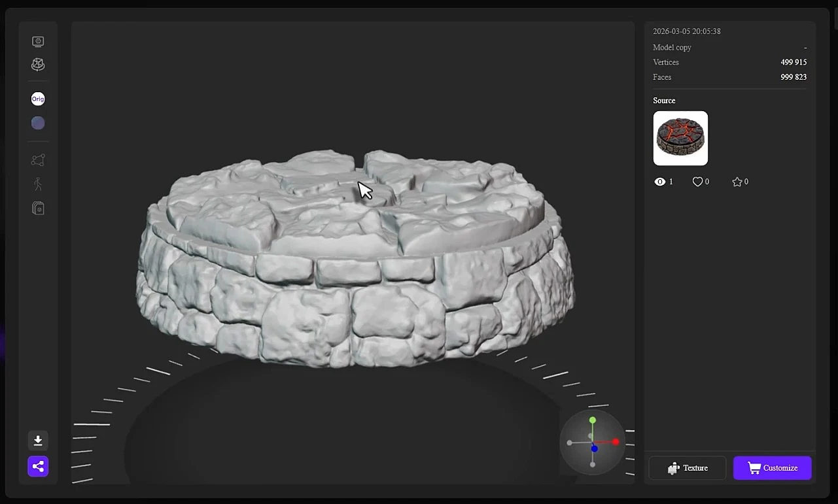
Task: Click the green Y axis gizmo handle
Action: point(593,420)
